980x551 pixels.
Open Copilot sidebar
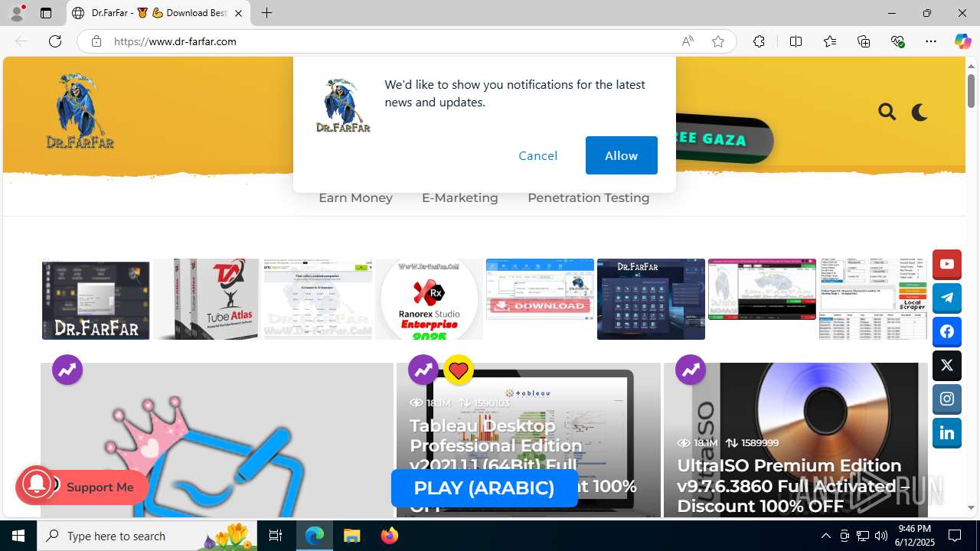click(x=962, y=41)
